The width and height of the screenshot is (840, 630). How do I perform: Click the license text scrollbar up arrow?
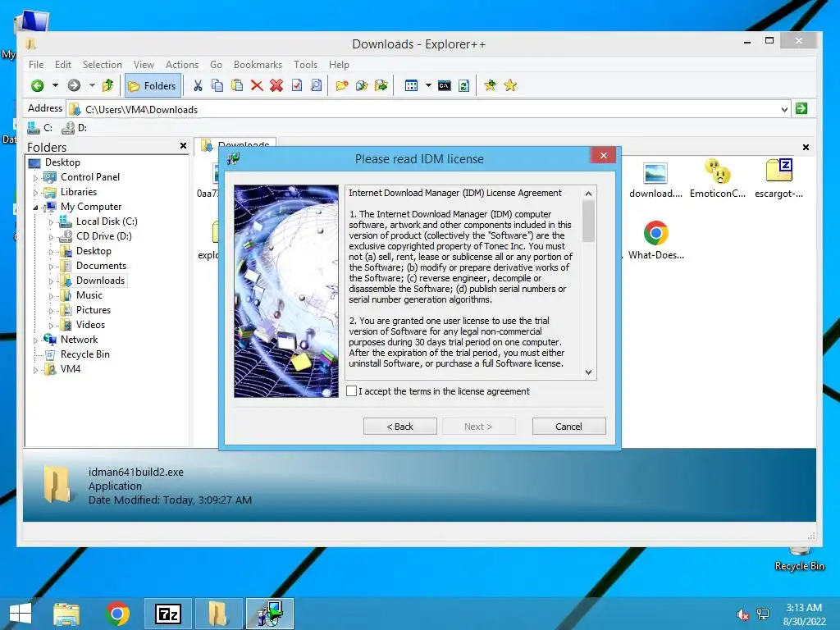tap(589, 194)
